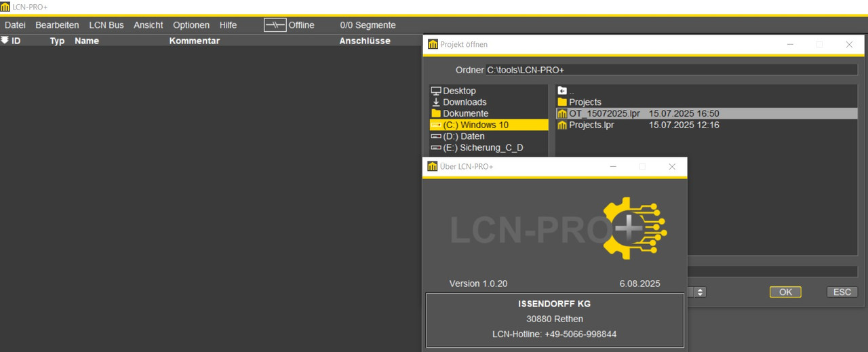Click the Desktop monitor icon
Image resolution: width=868 pixels, height=352 pixels.
tap(436, 91)
